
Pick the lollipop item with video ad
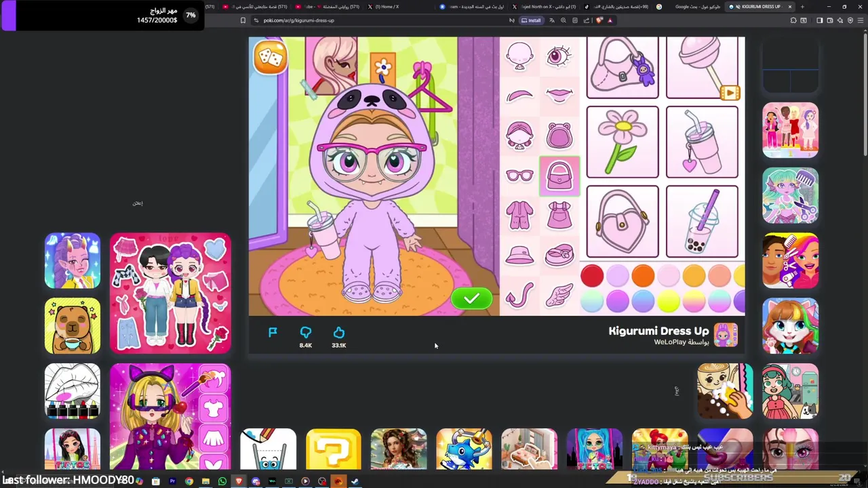(702, 68)
